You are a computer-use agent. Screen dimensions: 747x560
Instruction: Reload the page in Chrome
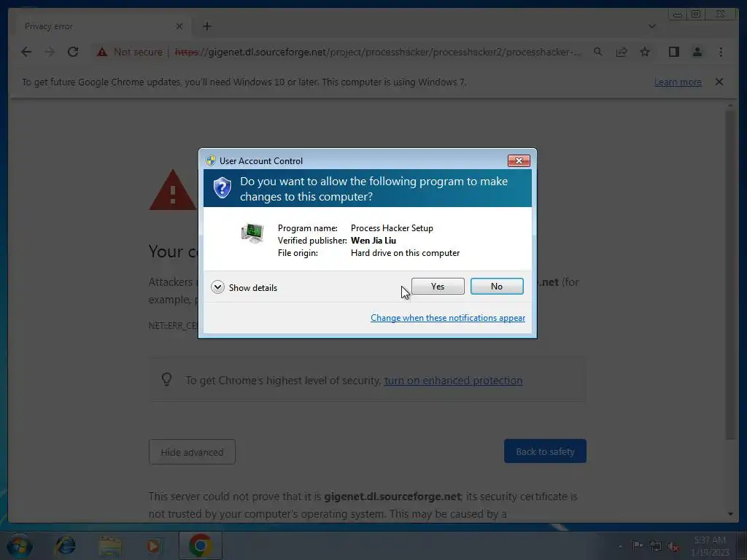[73, 52]
